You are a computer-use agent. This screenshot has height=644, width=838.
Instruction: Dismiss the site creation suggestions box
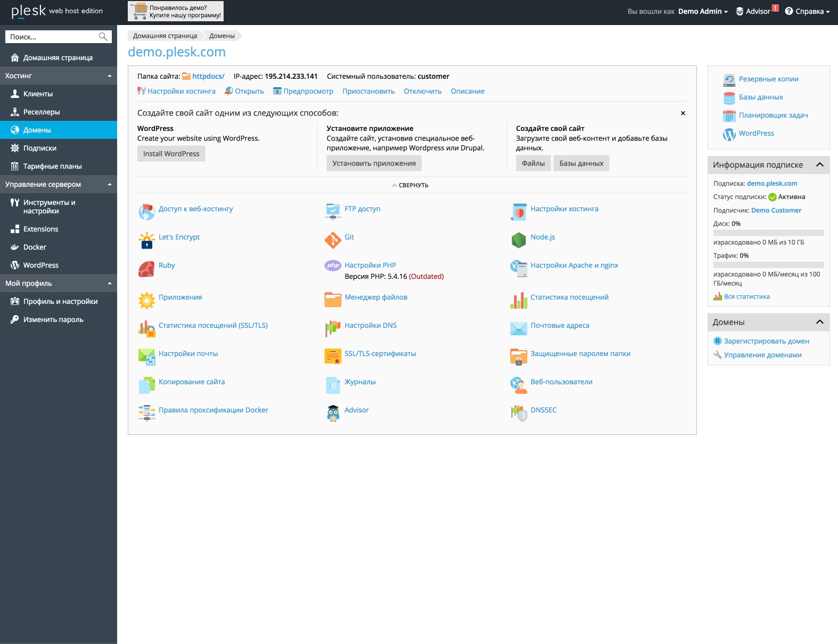pos(683,113)
